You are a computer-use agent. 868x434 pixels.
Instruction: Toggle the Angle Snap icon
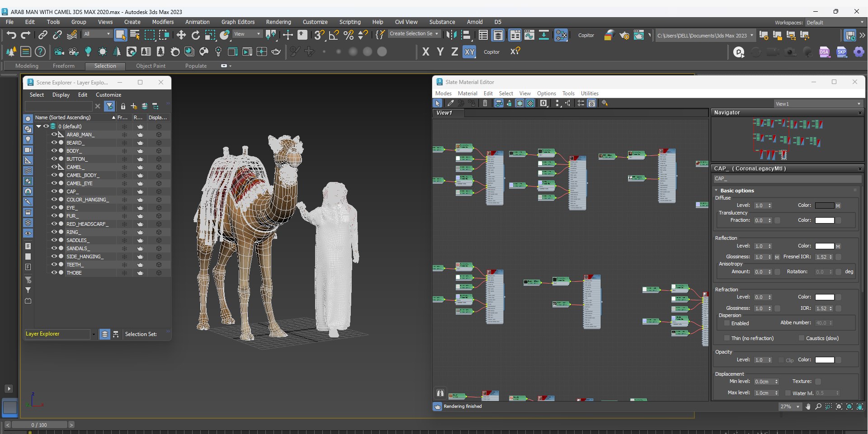[334, 35]
